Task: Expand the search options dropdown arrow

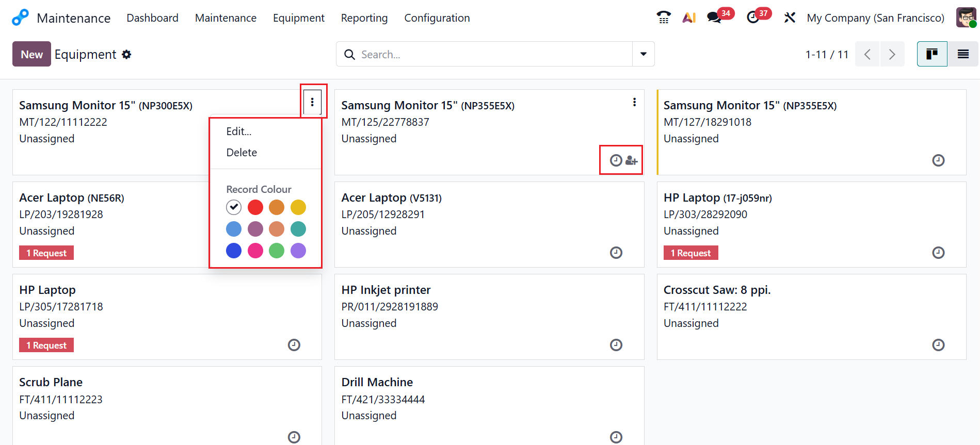Action: [x=643, y=54]
